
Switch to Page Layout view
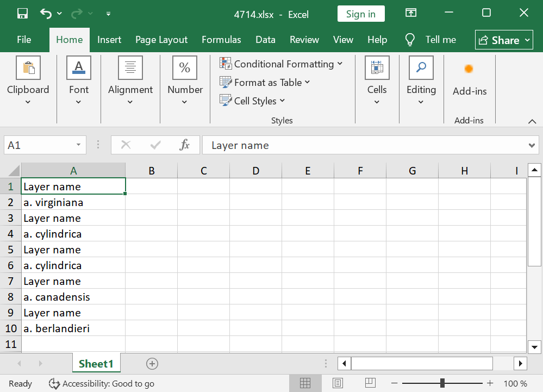click(338, 383)
